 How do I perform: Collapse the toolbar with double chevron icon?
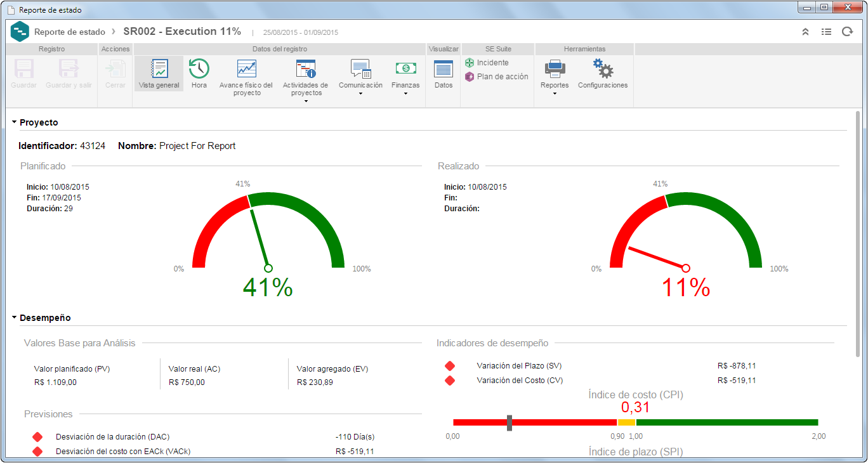click(805, 32)
